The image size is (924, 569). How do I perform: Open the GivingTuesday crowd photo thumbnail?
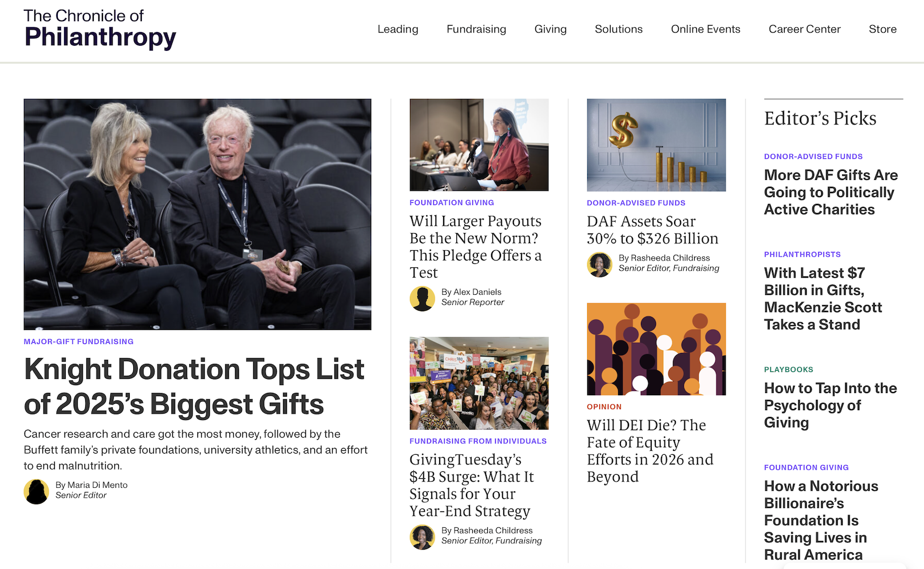pos(479,383)
